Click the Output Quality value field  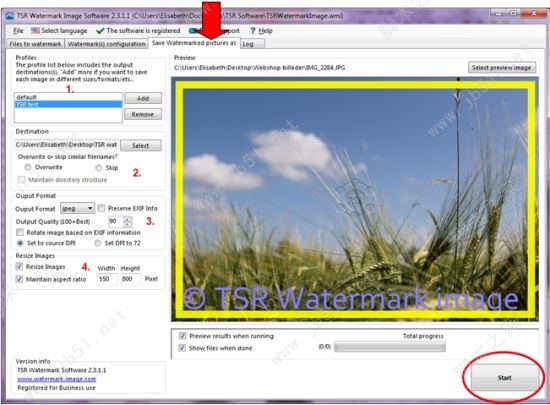pyautogui.click(x=115, y=221)
